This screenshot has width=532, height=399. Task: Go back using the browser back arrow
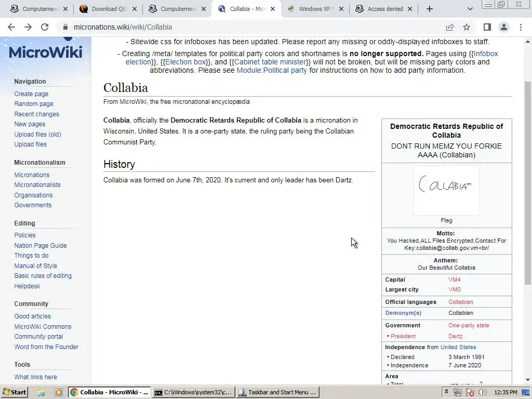click(x=11, y=27)
